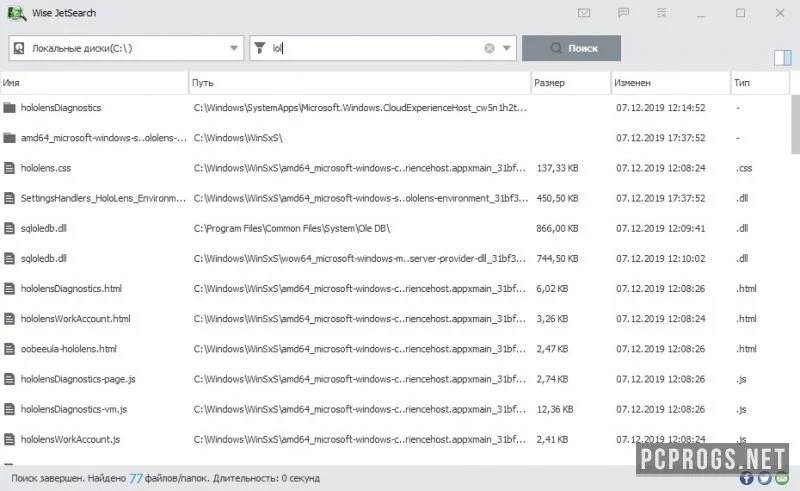800x491 pixels.
Task: Sort by the Изменен column header
Action: [x=670, y=83]
